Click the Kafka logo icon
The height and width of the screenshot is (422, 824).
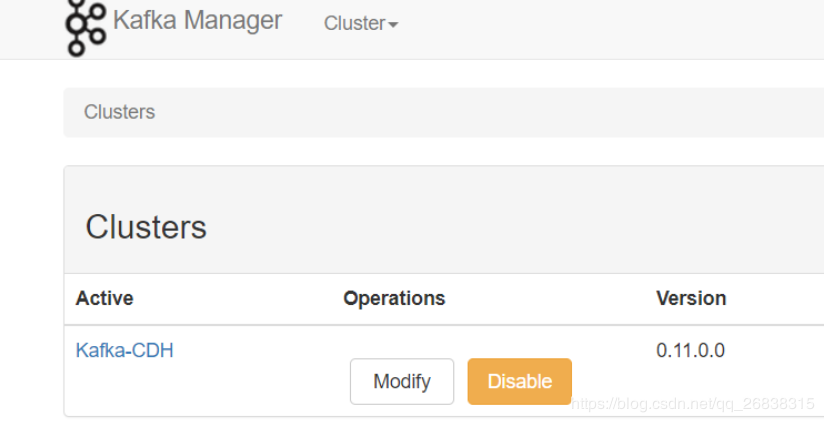tap(86, 28)
